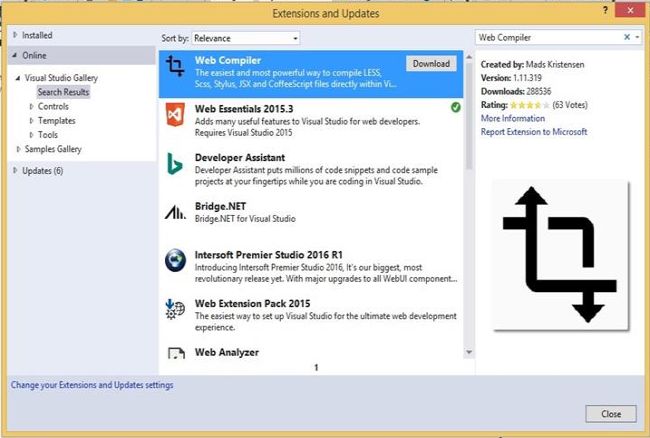Close the Extensions and Updates dialog

pos(611,414)
